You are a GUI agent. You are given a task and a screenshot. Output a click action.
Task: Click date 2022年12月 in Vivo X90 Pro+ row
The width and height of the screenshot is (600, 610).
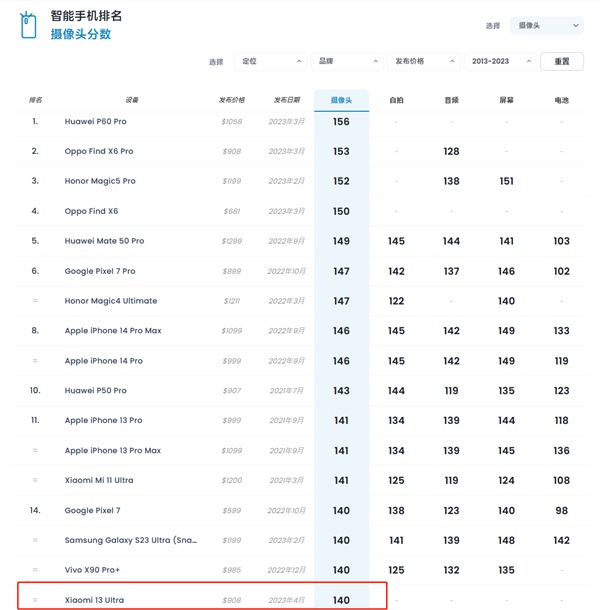point(286,570)
